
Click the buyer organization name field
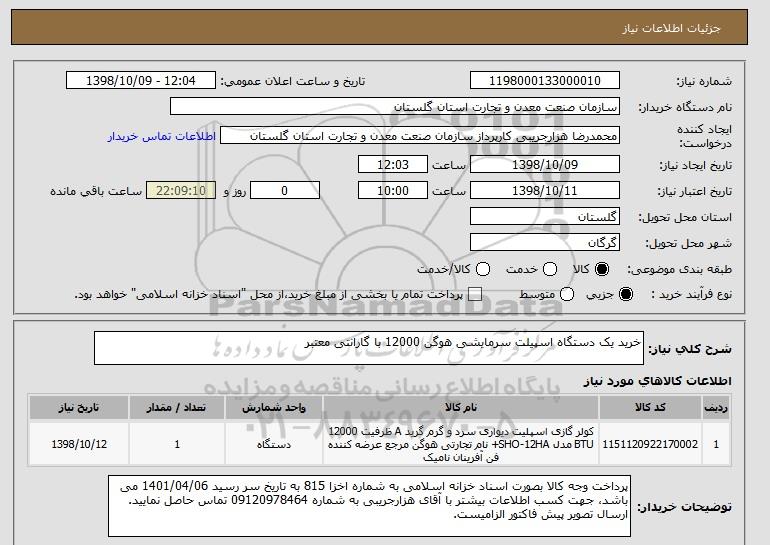395,107
